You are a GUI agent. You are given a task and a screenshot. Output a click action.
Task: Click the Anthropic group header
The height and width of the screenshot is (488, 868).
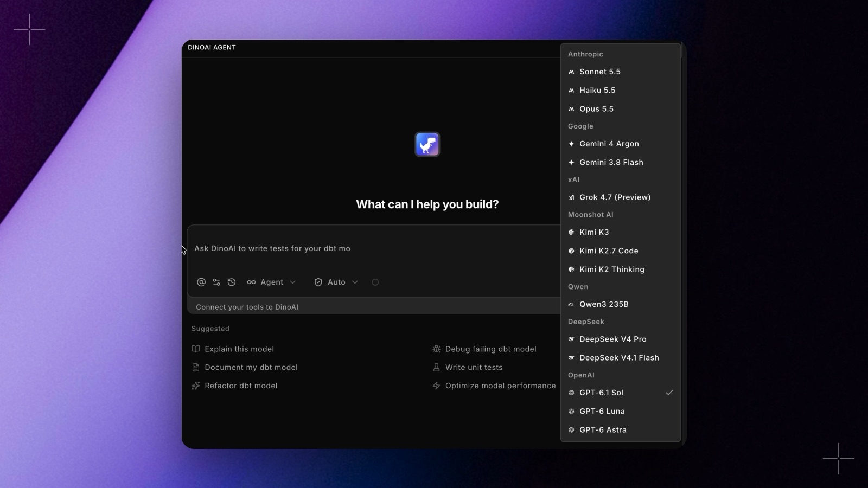pos(585,54)
